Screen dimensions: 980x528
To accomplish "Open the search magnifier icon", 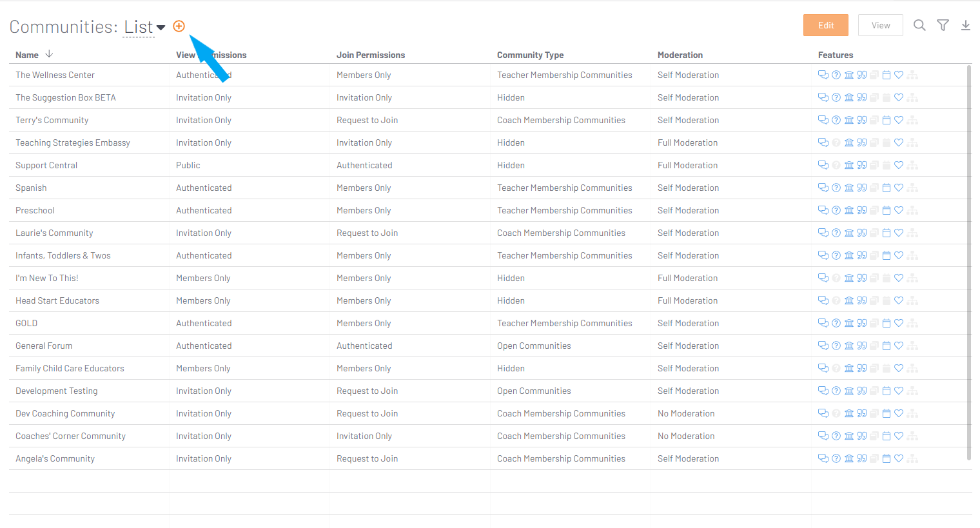I will click(x=919, y=25).
